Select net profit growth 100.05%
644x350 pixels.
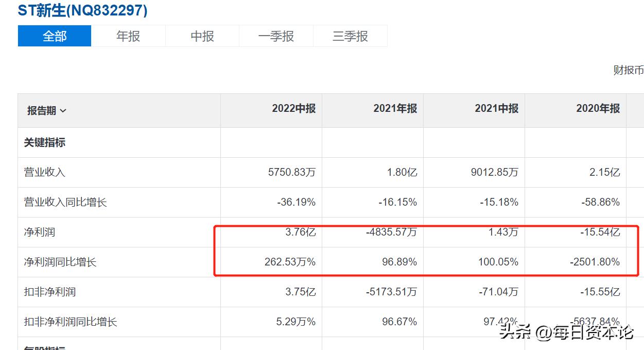point(499,262)
